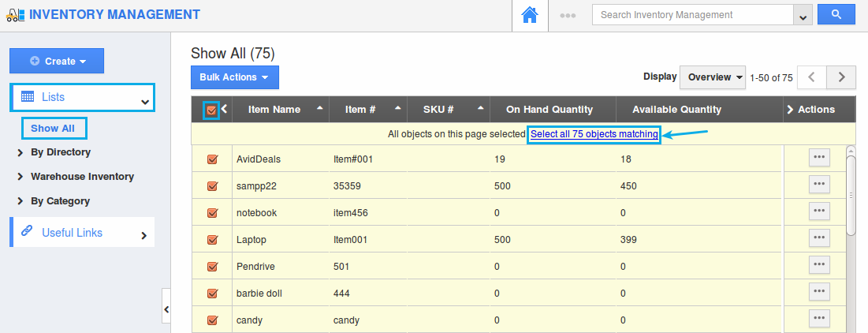Screen dimensions: 868x333
Task: Toggle the select-all header checkbox
Action: pos(211,110)
